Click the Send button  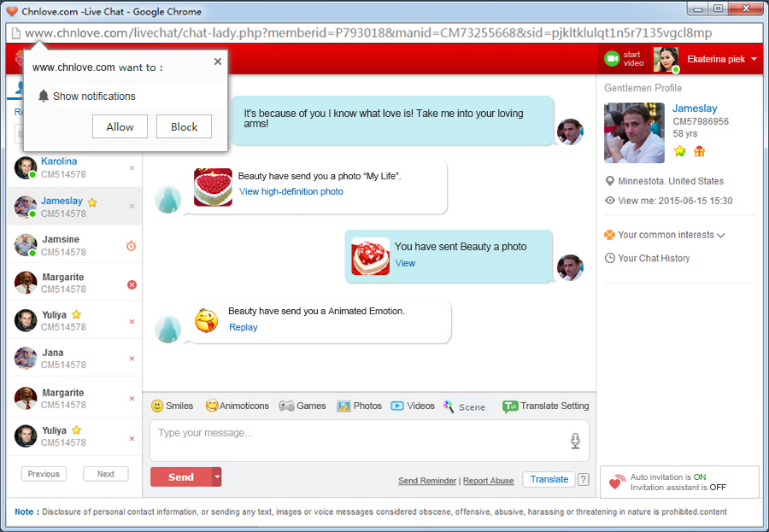(x=181, y=477)
